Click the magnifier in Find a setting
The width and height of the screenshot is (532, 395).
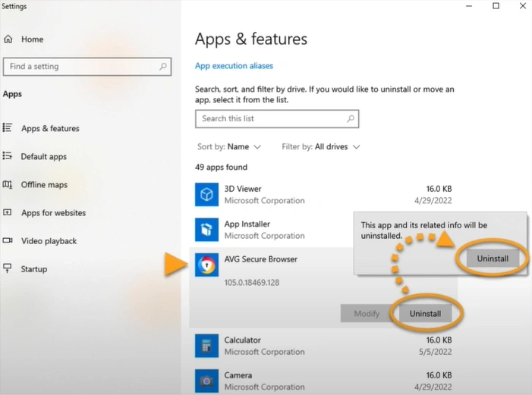[x=163, y=67]
